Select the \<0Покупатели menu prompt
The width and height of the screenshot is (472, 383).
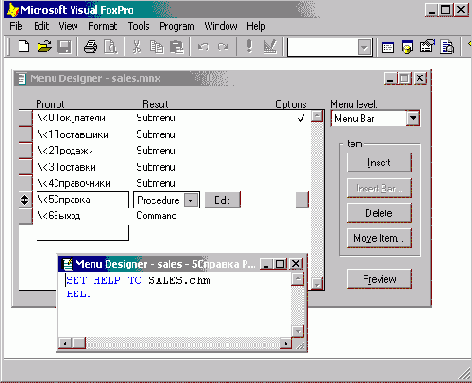coord(72,118)
